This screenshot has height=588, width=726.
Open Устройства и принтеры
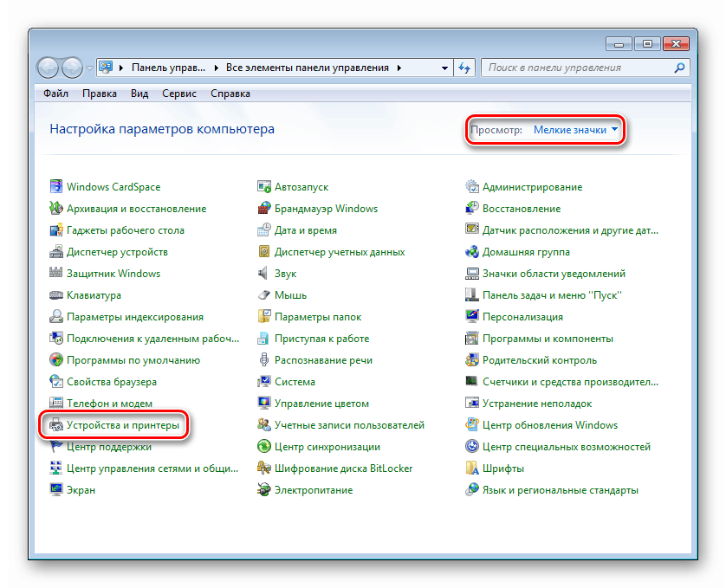pyautogui.click(x=120, y=424)
